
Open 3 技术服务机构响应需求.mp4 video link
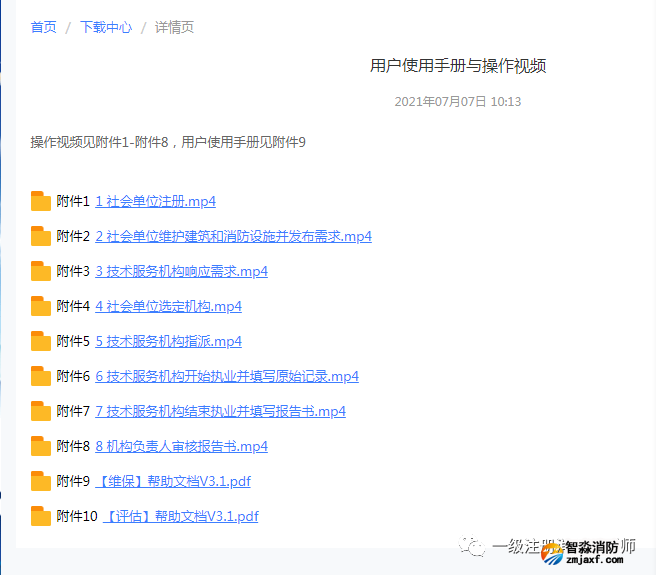click(181, 271)
